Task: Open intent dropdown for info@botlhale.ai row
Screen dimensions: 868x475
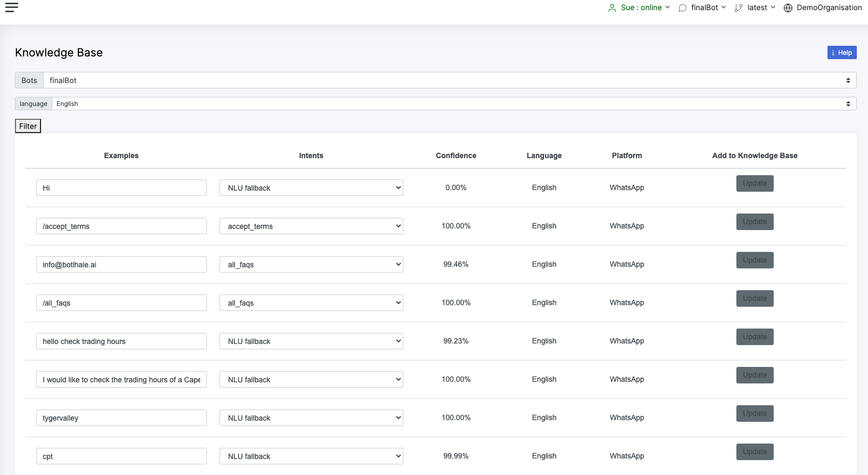Action: tap(311, 265)
